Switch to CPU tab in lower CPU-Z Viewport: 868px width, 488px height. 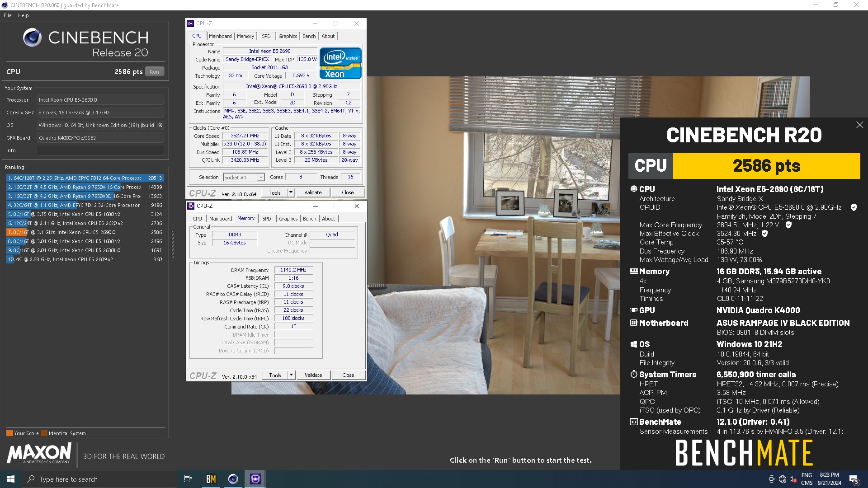coord(198,219)
